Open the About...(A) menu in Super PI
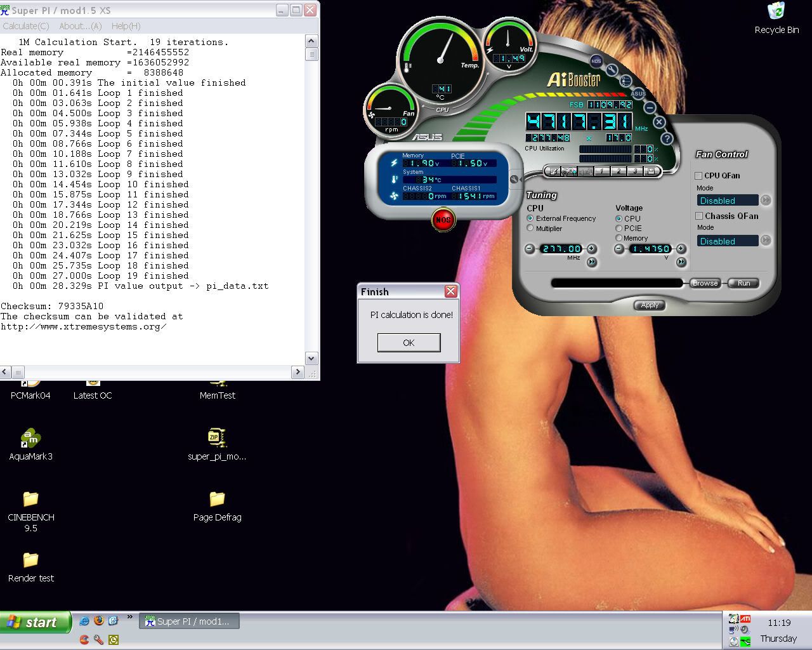This screenshot has height=650, width=812. point(81,26)
